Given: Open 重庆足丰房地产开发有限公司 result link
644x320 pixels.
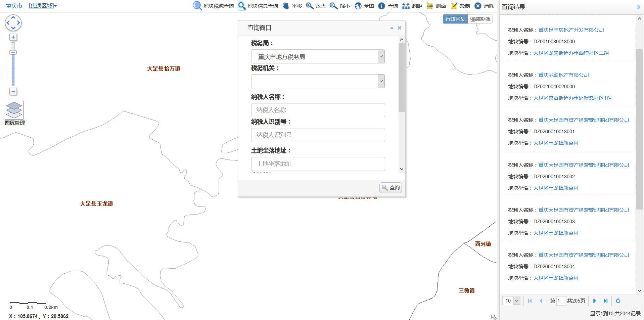Looking at the screenshot, I should [x=571, y=30].
